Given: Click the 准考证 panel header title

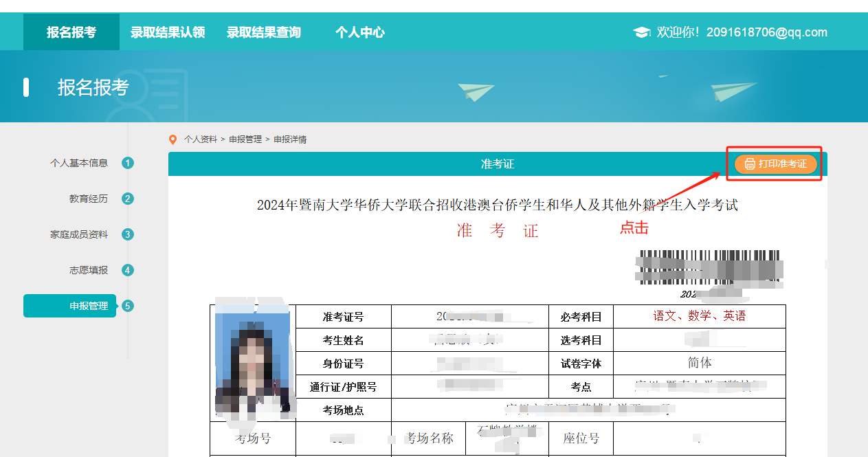Looking at the screenshot, I should [498, 164].
